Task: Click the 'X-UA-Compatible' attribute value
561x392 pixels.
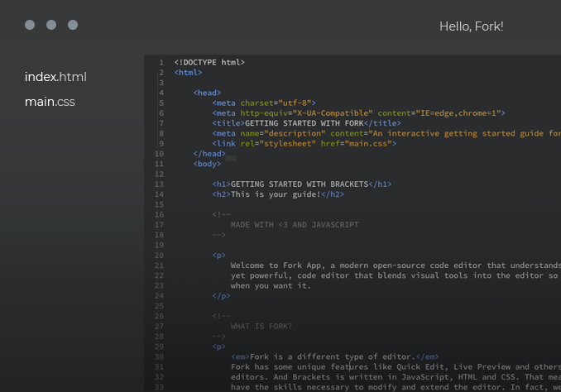Action: 333,113
